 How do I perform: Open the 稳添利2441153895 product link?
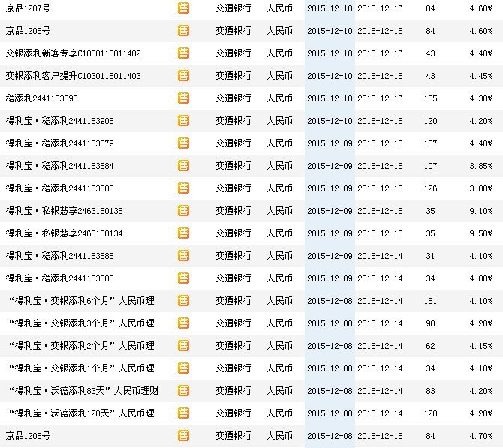pos(42,98)
